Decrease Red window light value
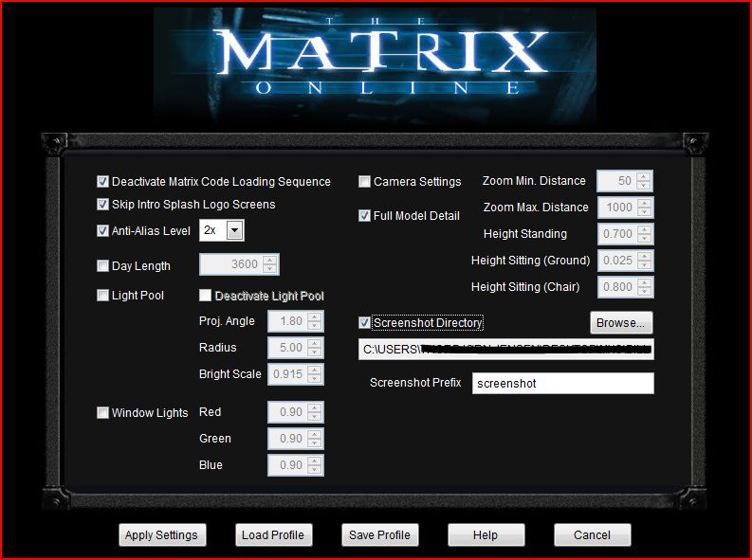 [x=315, y=417]
